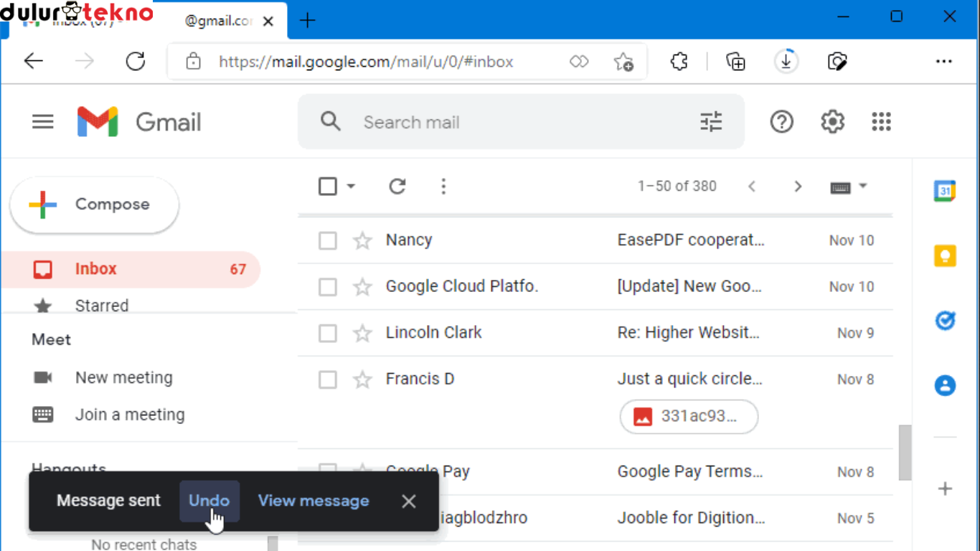This screenshot has height=551, width=980.
Task: Open the Google Pay Terms email
Action: coord(689,472)
